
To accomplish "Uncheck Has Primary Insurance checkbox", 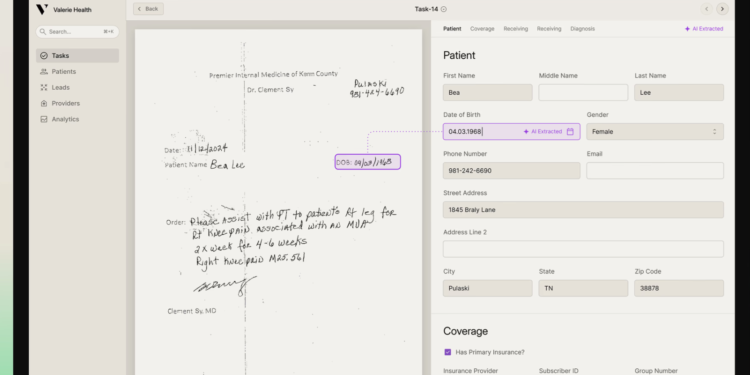I will click(448, 352).
